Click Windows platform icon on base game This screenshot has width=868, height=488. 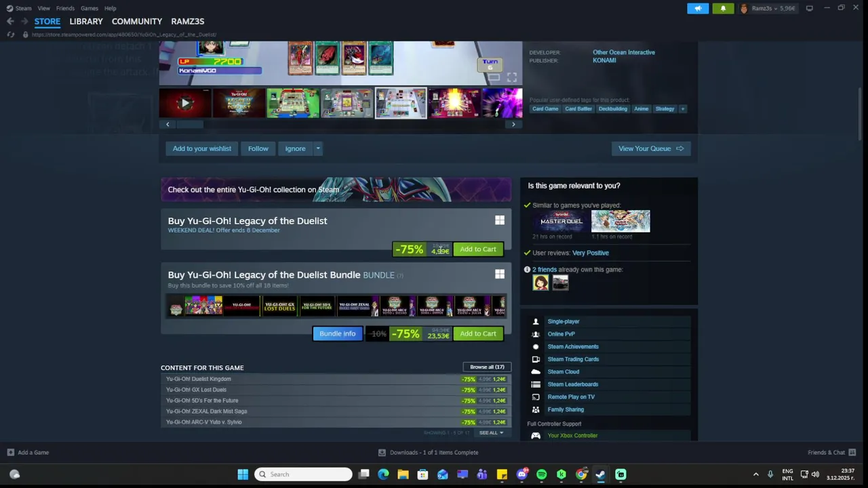tap(500, 220)
